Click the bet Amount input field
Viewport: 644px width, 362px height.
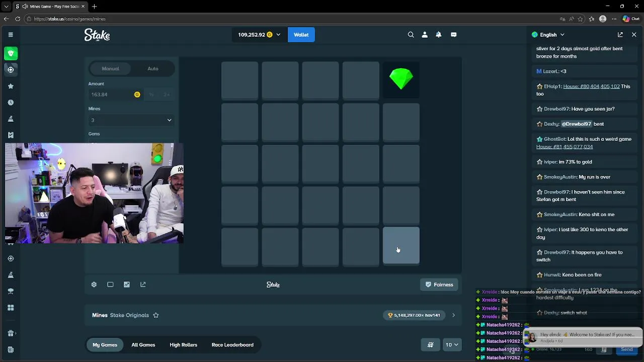click(x=115, y=95)
